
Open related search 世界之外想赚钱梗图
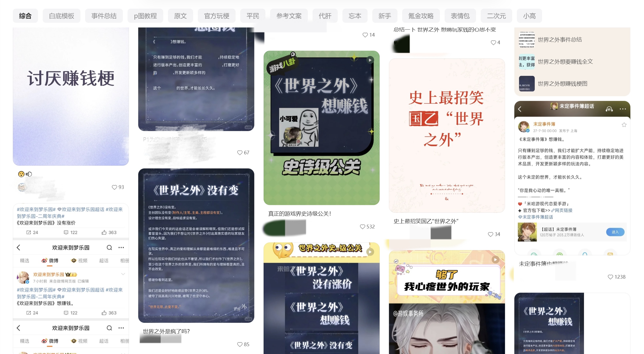tap(563, 84)
